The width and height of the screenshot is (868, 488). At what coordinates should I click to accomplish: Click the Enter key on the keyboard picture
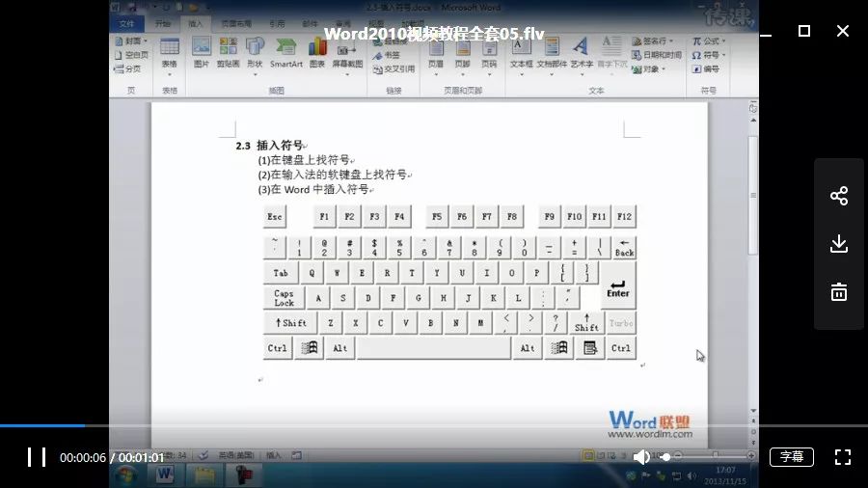click(x=618, y=285)
